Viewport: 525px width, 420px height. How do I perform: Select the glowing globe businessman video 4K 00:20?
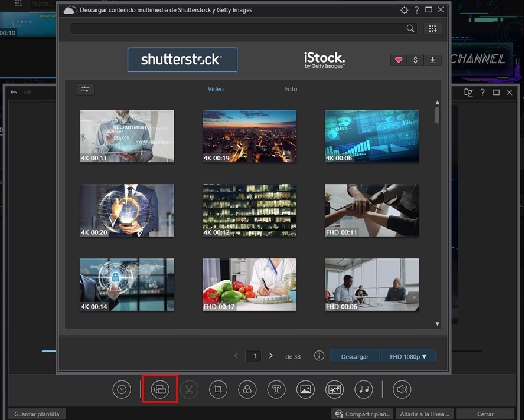(x=127, y=211)
